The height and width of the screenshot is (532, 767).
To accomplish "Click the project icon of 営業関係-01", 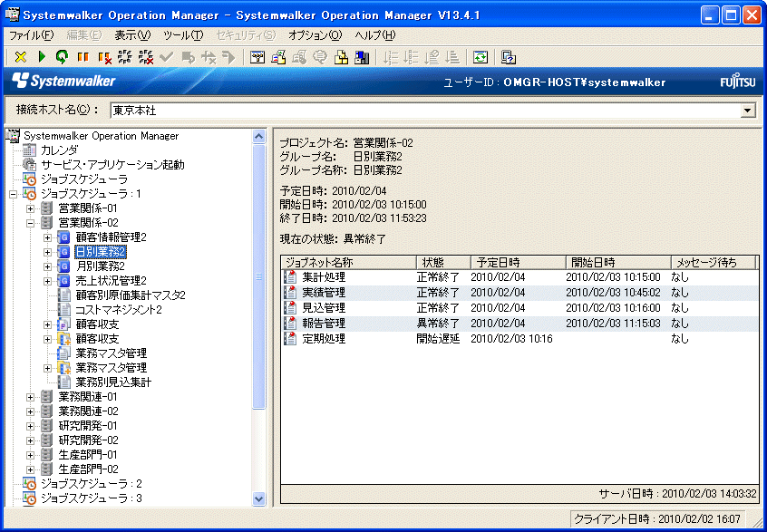I will [x=46, y=208].
